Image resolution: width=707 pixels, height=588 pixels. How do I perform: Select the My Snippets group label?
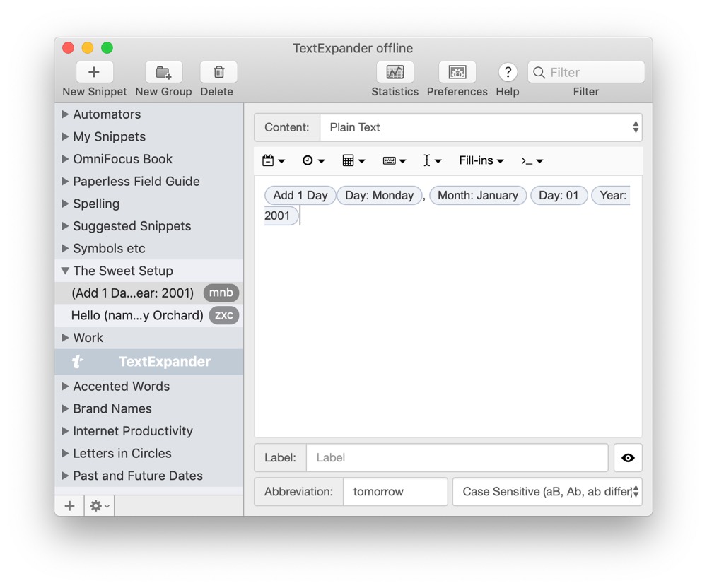110,136
